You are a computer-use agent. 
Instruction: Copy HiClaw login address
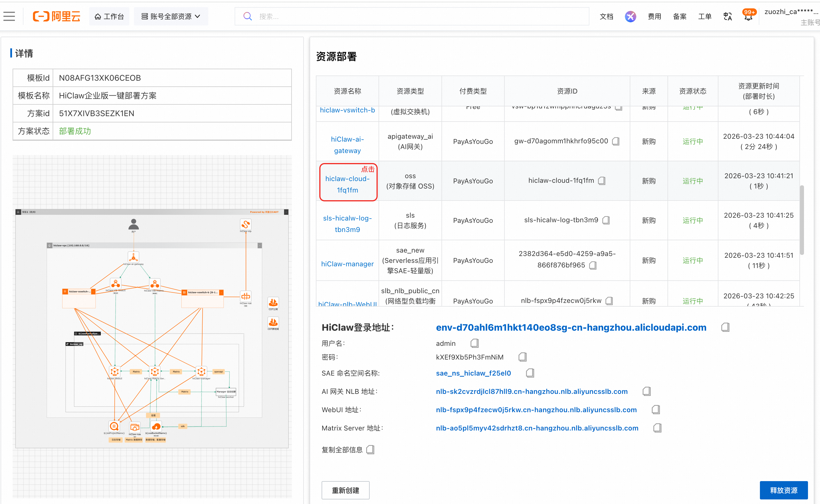[x=725, y=327]
